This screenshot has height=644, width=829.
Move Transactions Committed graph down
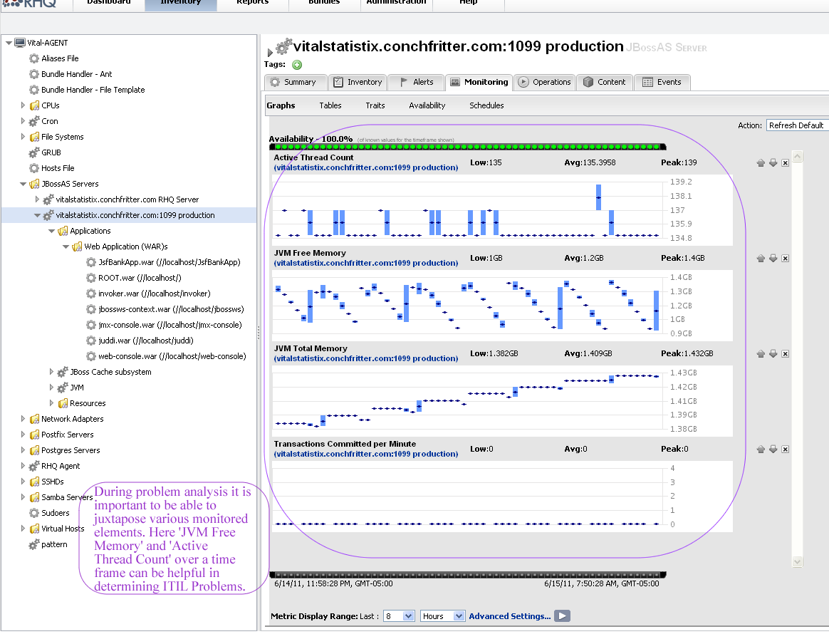coord(773,449)
